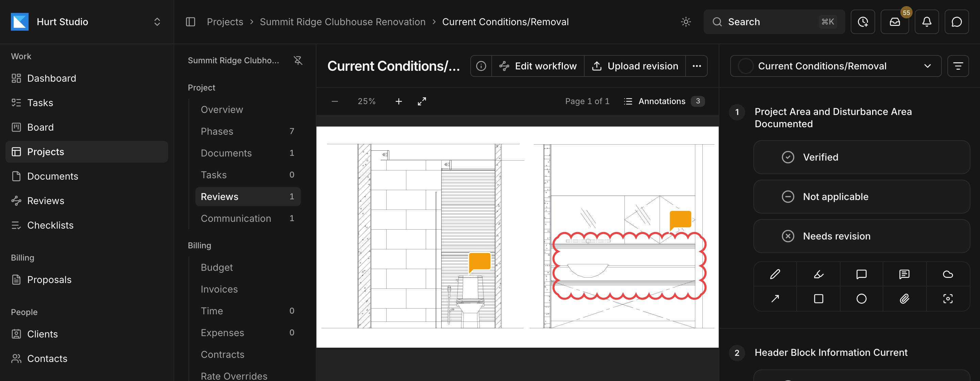Mark item 1 as Needs revision
This screenshot has width=980, height=381.
coord(861,236)
